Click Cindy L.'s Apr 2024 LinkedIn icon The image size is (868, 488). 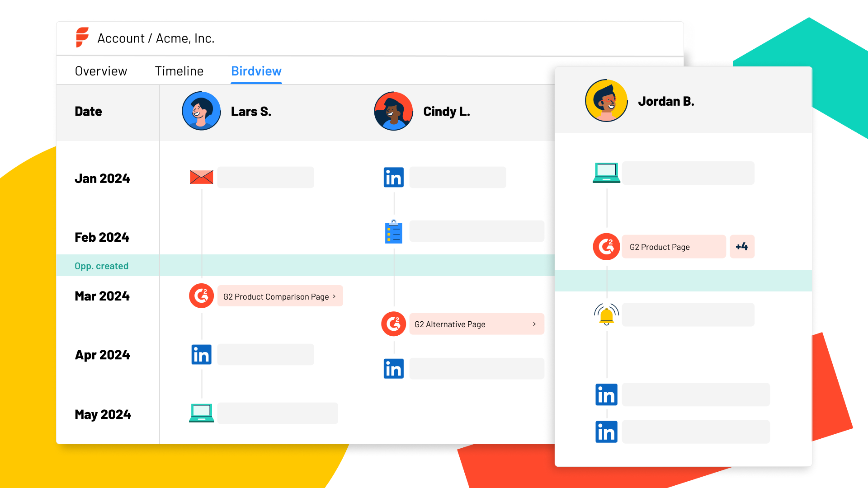[394, 369]
